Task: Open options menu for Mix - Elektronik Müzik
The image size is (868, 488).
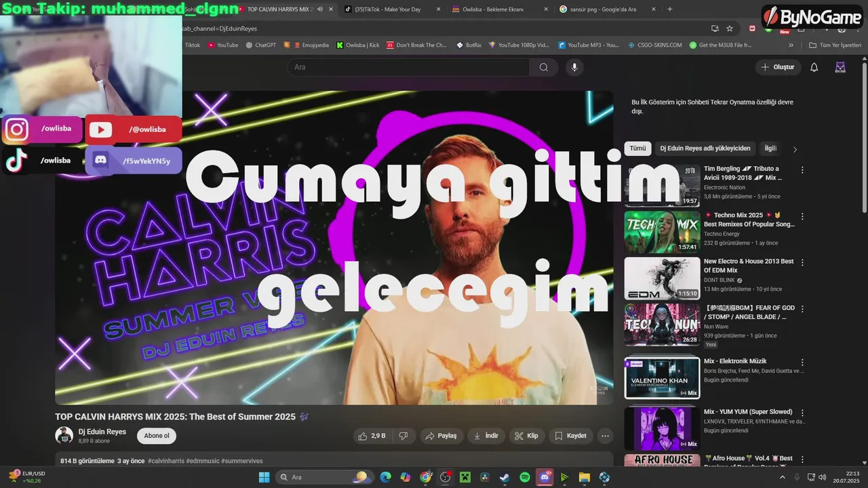Action: tap(802, 363)
